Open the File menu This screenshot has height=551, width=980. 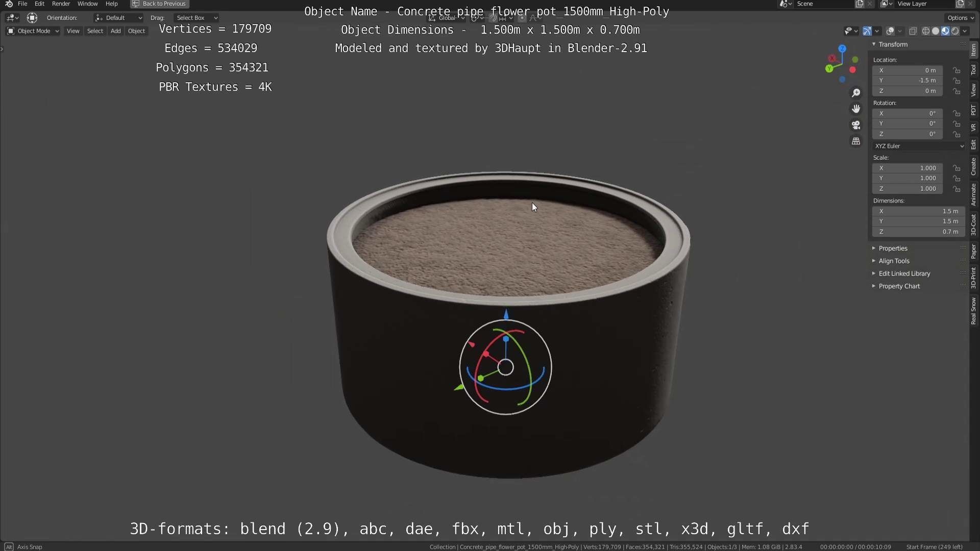[22, 4]
